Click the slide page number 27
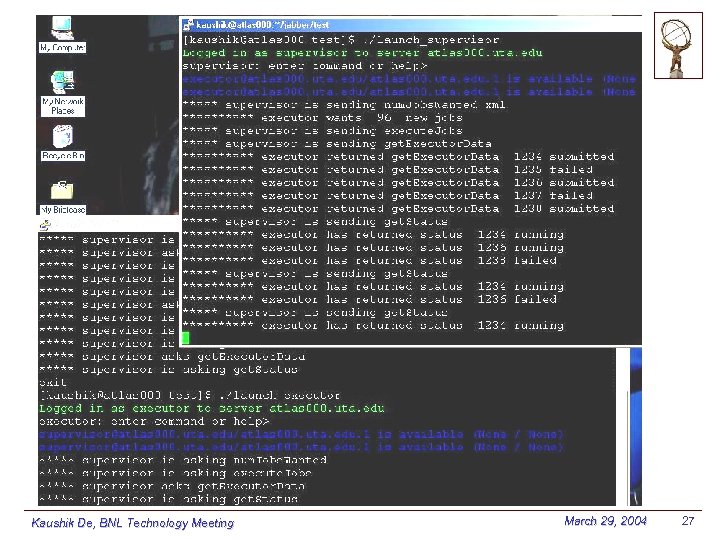 (x=688, y=521)
